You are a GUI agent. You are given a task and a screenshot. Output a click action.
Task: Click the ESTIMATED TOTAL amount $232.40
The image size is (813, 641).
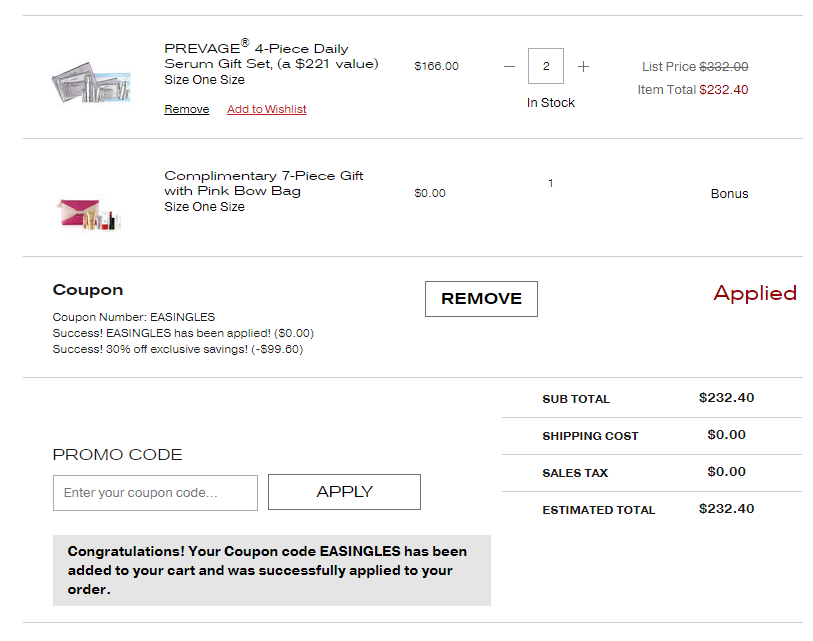point(726,509)
